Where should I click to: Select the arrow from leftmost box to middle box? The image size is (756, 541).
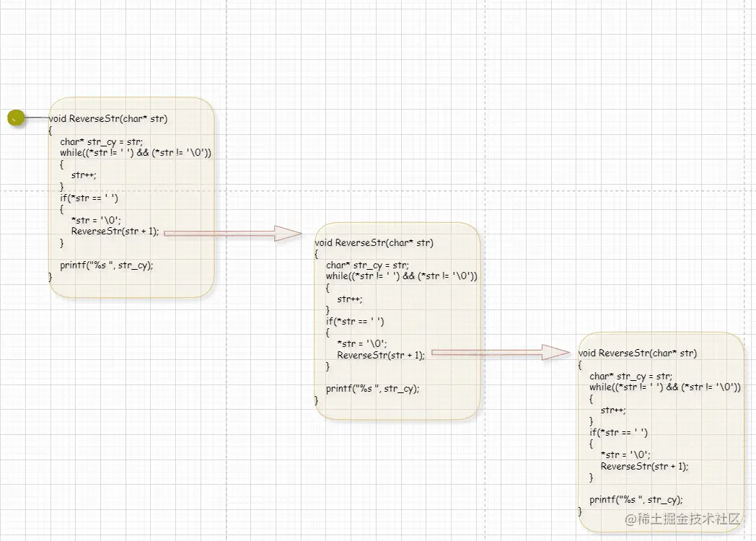pyautogui.click(x=233, y=234)
